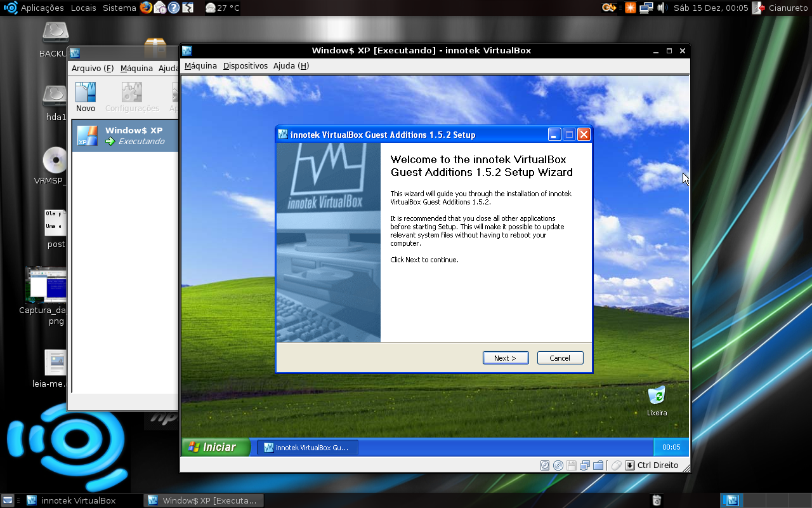
Task: Click Next in the Guest Additions setup wizard
Action: click(x=505, y=358)
